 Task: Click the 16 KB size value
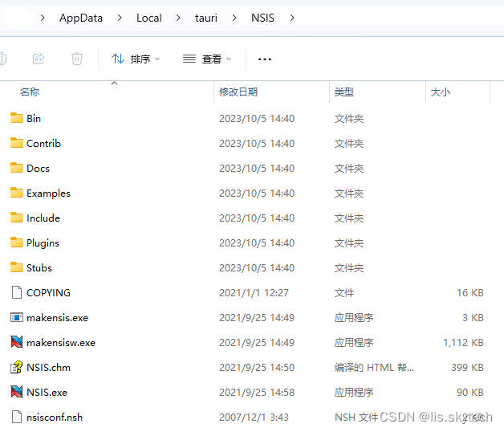pyautogui.click(x=470, y=293)
